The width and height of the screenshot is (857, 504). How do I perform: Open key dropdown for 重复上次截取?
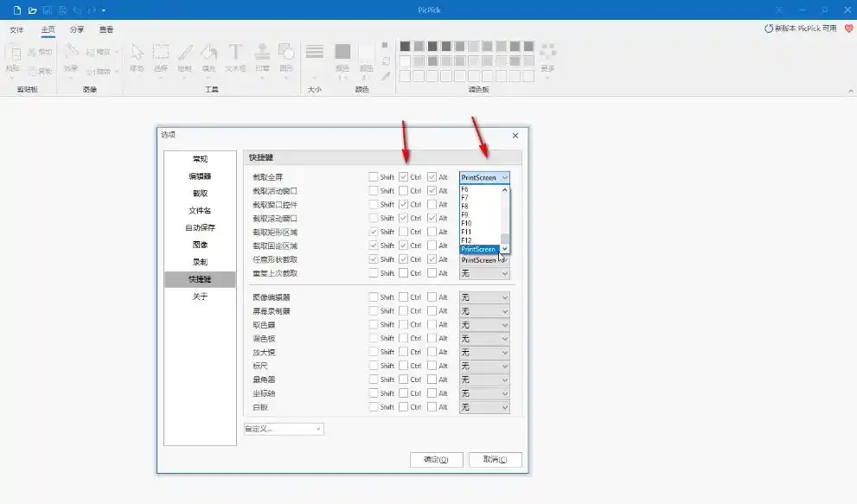click(485, 273)
